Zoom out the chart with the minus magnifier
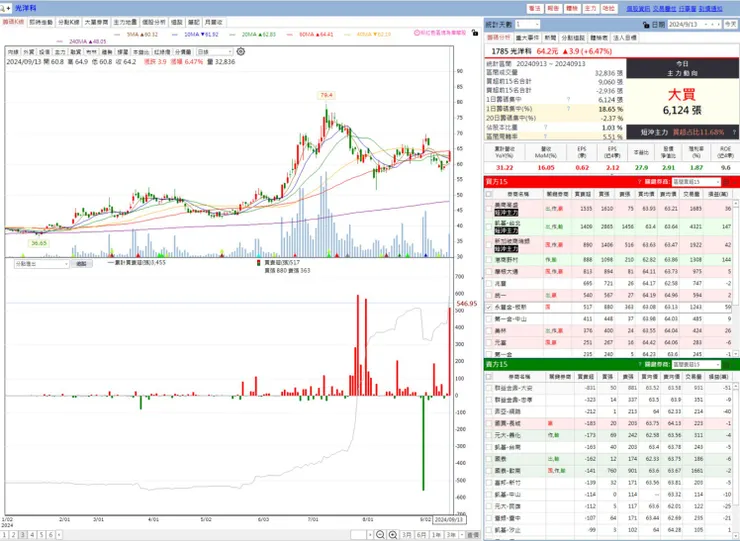The width and height of the screenshot is (740, 541). coord(380,535)
